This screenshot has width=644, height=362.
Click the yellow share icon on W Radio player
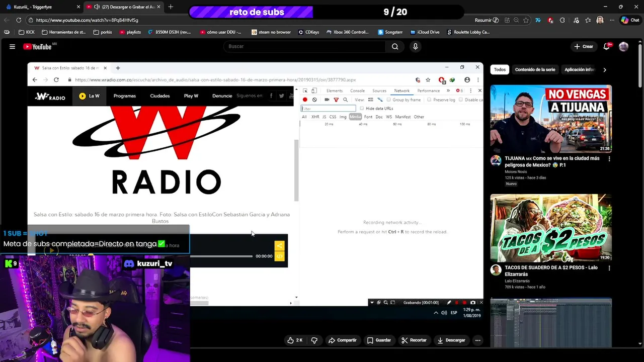tap(279, 246)
